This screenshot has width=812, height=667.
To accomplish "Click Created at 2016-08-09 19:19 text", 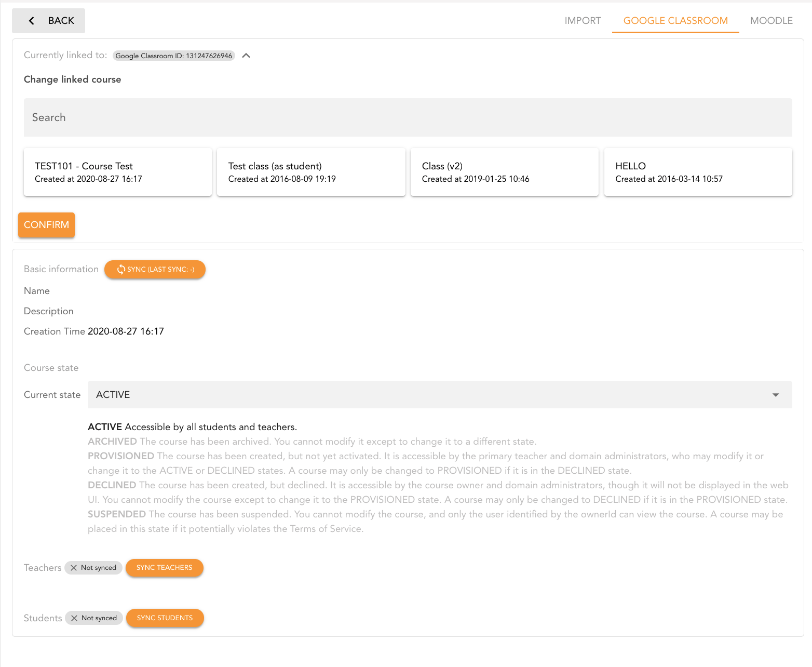I will click(282, 179).
